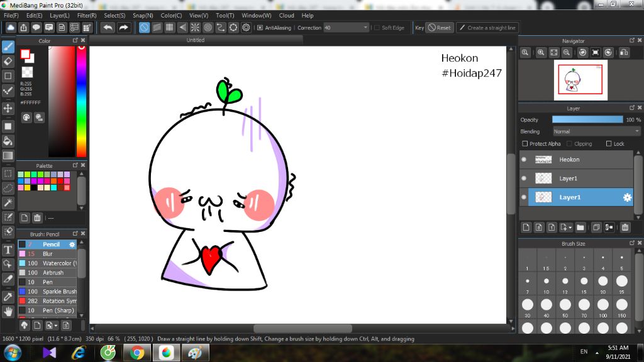644x362 pixels.
Task: Hide the selected bottom Layer1
Action: pyautogui.click(x=524, y=197)
